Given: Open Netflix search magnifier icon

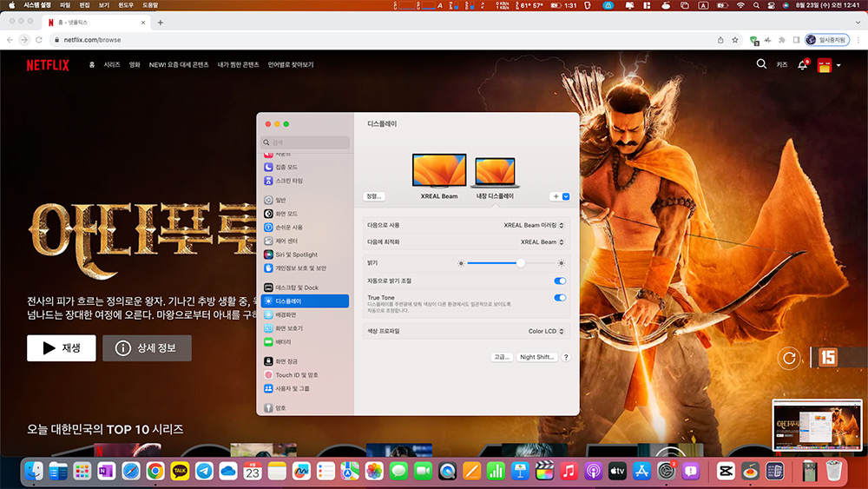Looking at the screenshot, I should point(761,64).
